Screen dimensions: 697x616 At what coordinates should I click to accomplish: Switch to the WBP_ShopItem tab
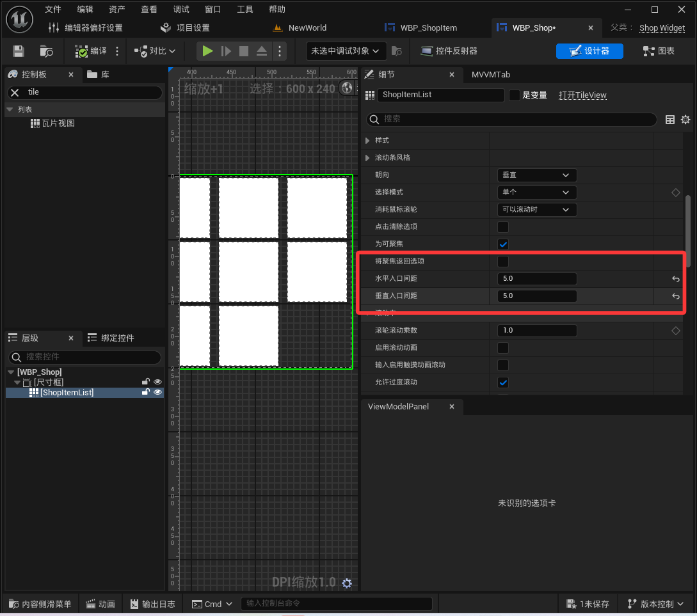421,28
